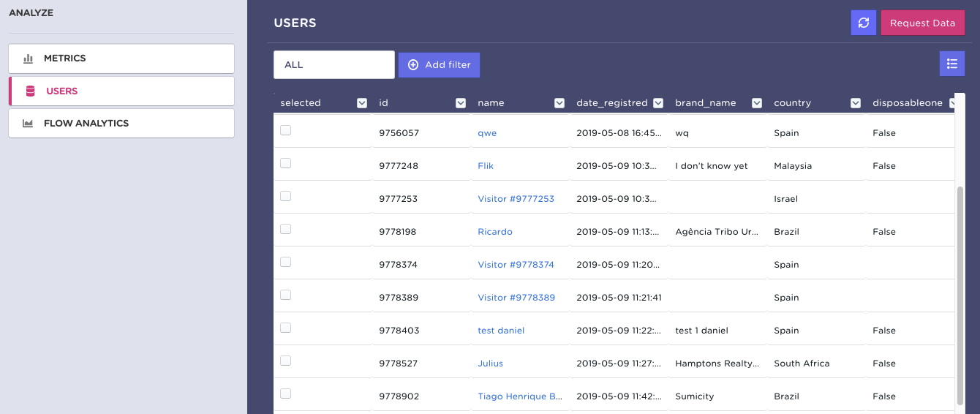Viewport: 980px width, 414px height.
Task: Click the plus icon in Add filter
Action: coord(413,64)
